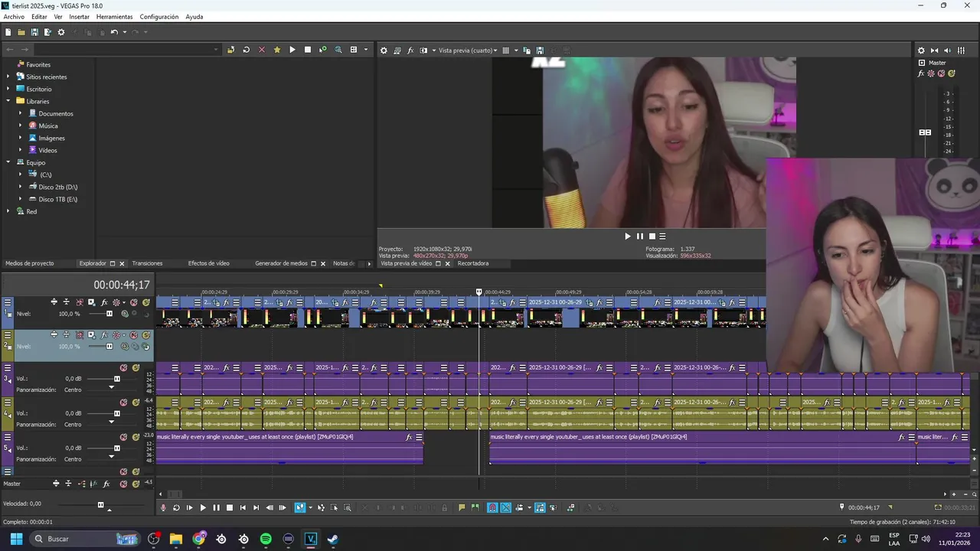Open project properties with the gear icon in main toolbar
980x551 pixels.
(61, 32)
